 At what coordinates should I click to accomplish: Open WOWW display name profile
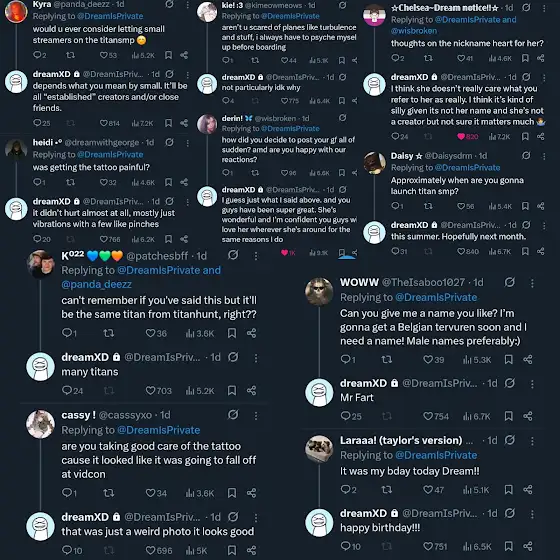click(359, 282)
